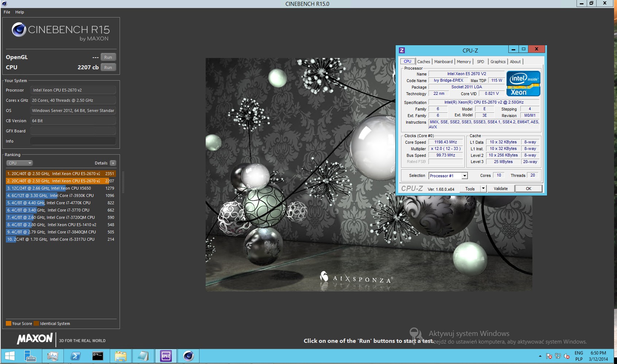Select ranking entry 1 with score 2351
The width and height of the screenshot is (617, 364).
[61, 174]
